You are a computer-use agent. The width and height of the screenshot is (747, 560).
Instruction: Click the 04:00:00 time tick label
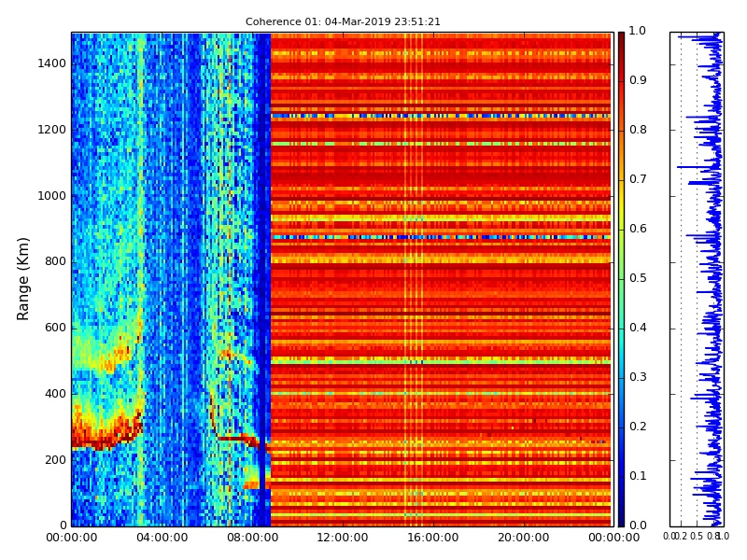tap(162, 538)
